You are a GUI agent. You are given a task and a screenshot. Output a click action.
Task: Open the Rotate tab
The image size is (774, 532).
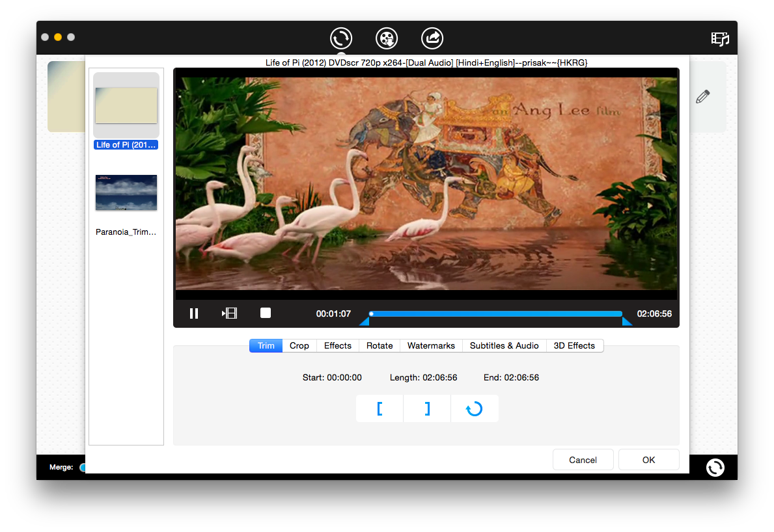coord(380,345)
